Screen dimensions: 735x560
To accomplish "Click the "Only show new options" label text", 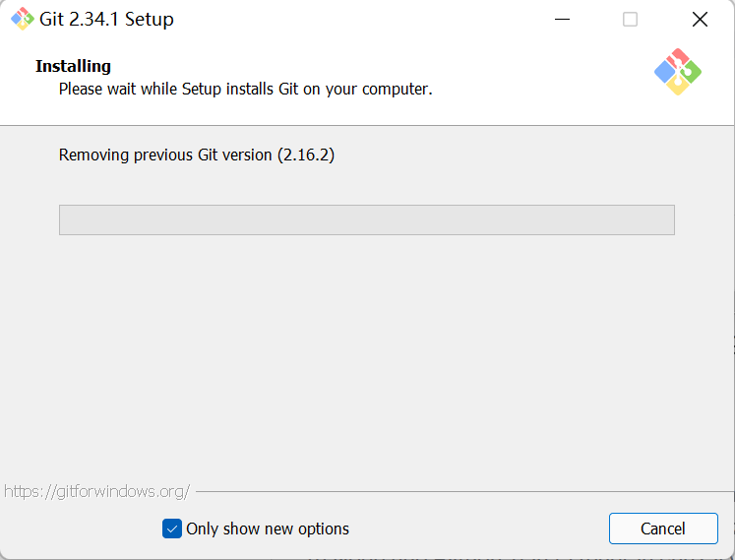I will pos(268,529).
